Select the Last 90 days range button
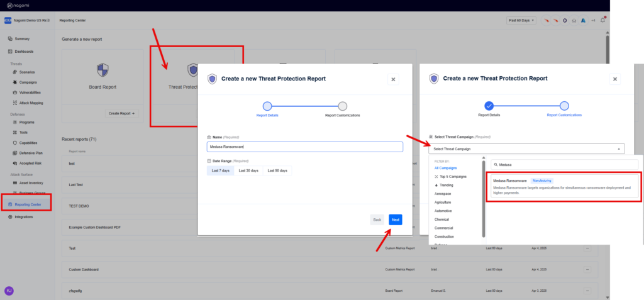644x300 pixels. click(x=277, y=170)
